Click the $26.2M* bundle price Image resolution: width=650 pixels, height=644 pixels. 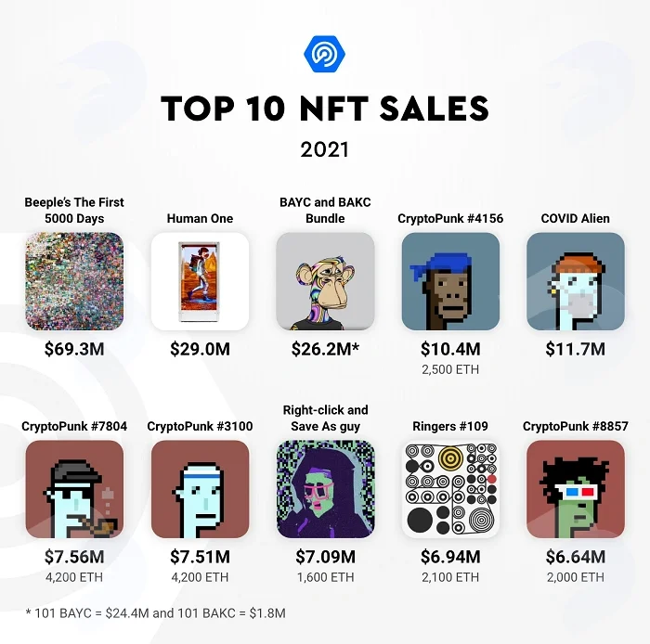click(x=325, y=349)
